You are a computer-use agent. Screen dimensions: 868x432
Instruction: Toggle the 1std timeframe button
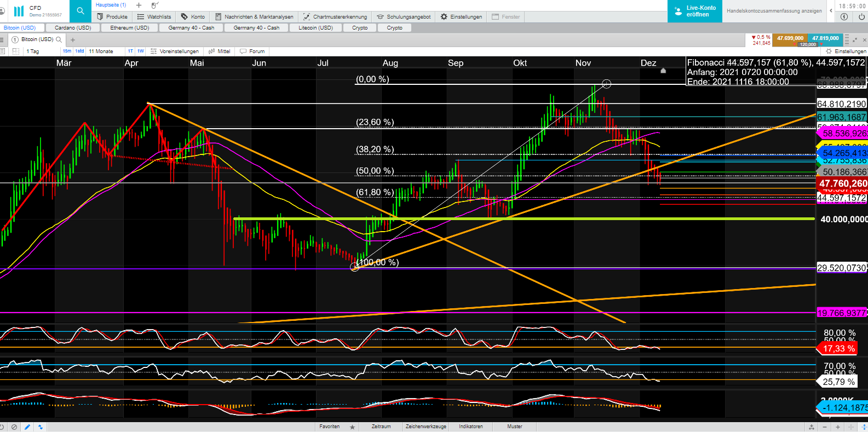(80, 51)
